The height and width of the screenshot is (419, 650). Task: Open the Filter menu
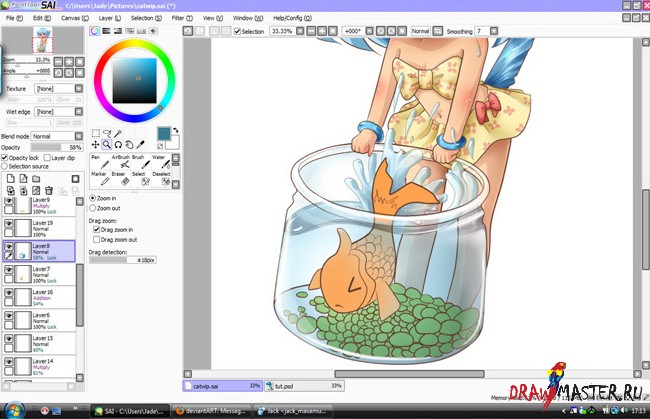coord(180,18)
